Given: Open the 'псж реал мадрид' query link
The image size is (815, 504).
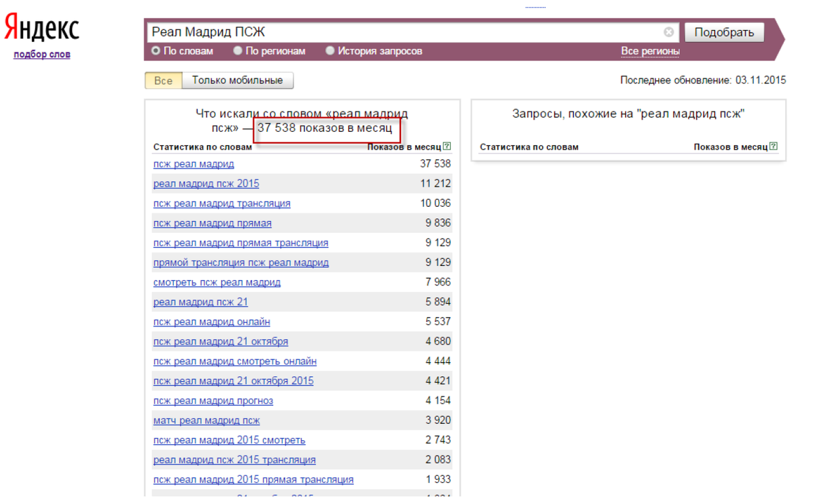Looking at the screenshot, I should pos(194,164).
